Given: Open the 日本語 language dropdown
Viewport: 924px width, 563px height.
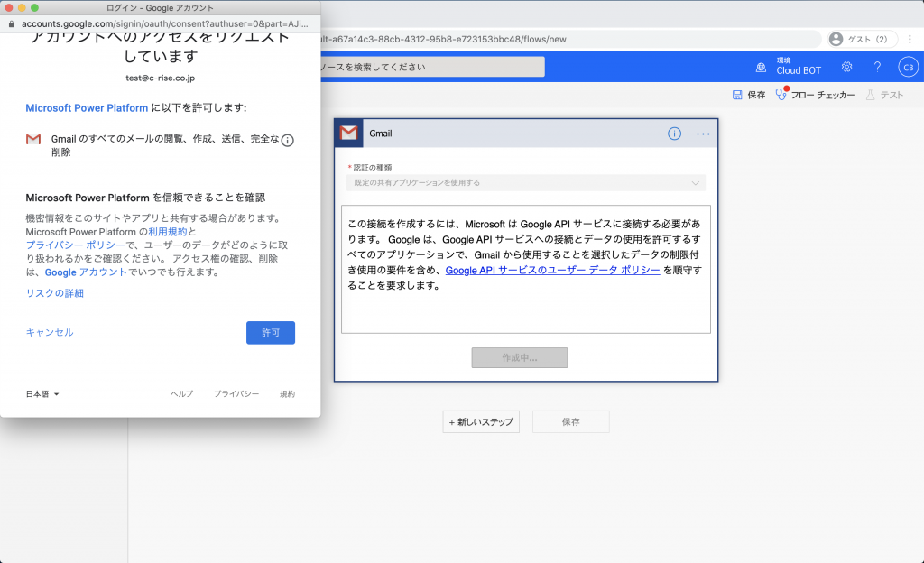Looking at the screenshot, I should click(42, 394).
